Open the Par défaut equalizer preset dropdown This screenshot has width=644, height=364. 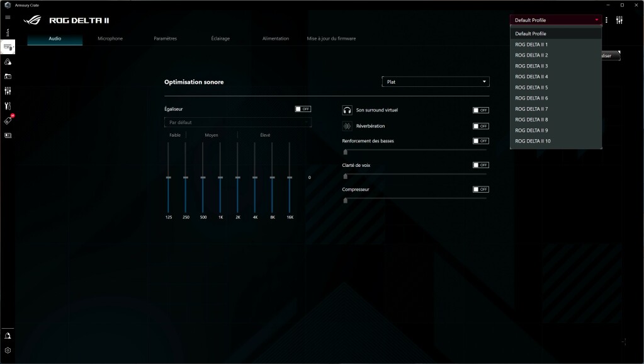tap(238, 122)
